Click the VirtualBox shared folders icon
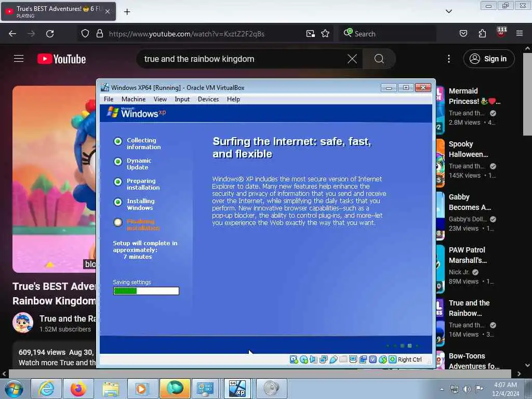Image resolution: width=532 pixels, height=399 pixels. [343, 360]
